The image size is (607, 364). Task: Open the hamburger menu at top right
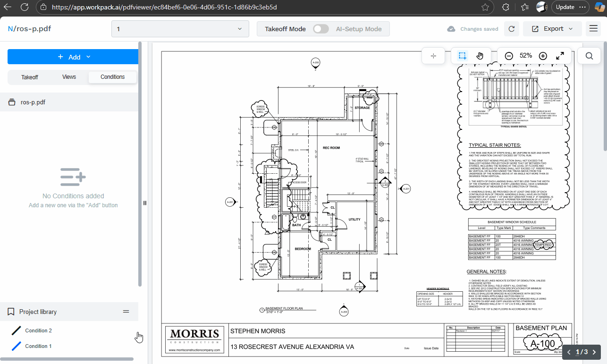click(593, 29)
